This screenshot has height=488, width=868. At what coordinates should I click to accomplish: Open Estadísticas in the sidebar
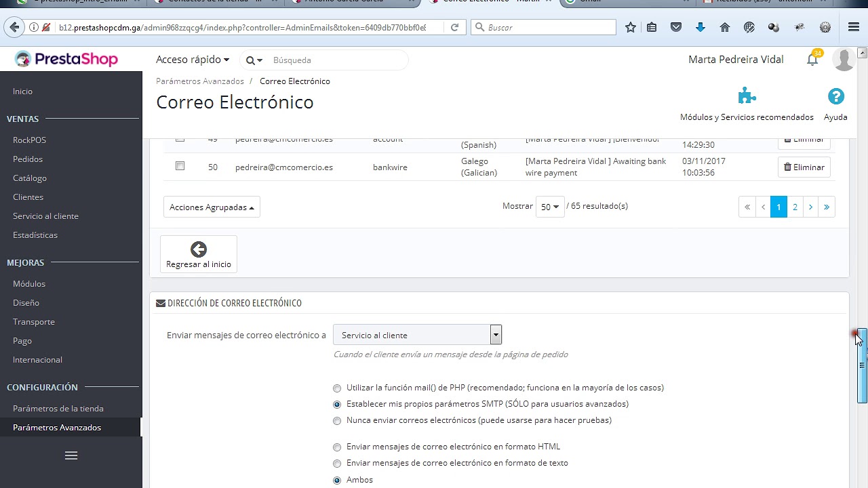[x=35, y=235]
